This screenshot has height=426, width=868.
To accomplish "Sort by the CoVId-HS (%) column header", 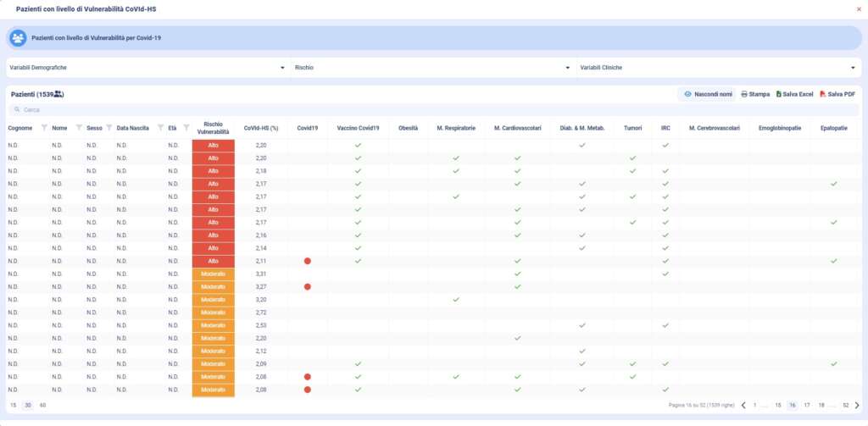I will [x=261, y=128].
